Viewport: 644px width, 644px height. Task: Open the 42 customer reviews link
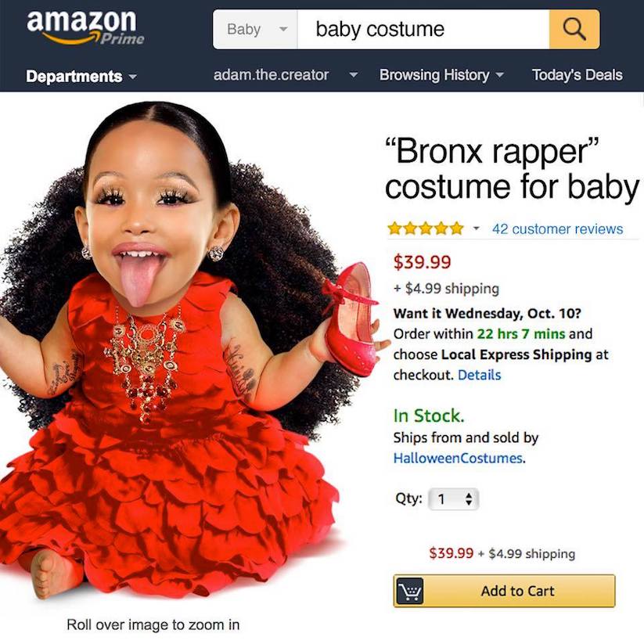coord(557,228)
